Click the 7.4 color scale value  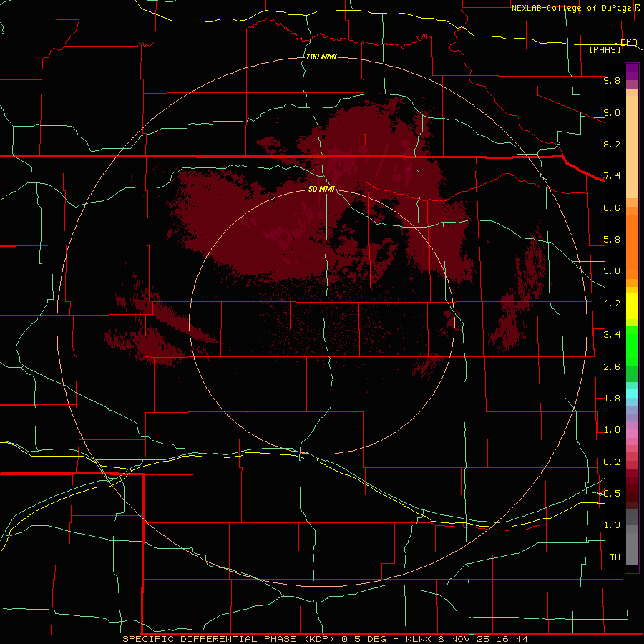point(612,176)
